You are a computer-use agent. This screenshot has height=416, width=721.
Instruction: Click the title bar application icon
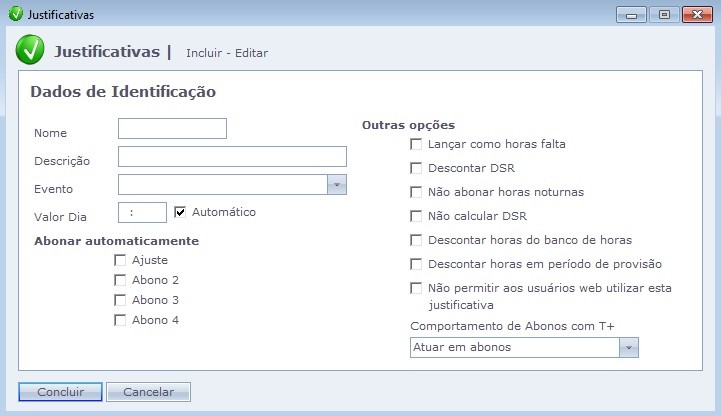click(x=14, y=15)
